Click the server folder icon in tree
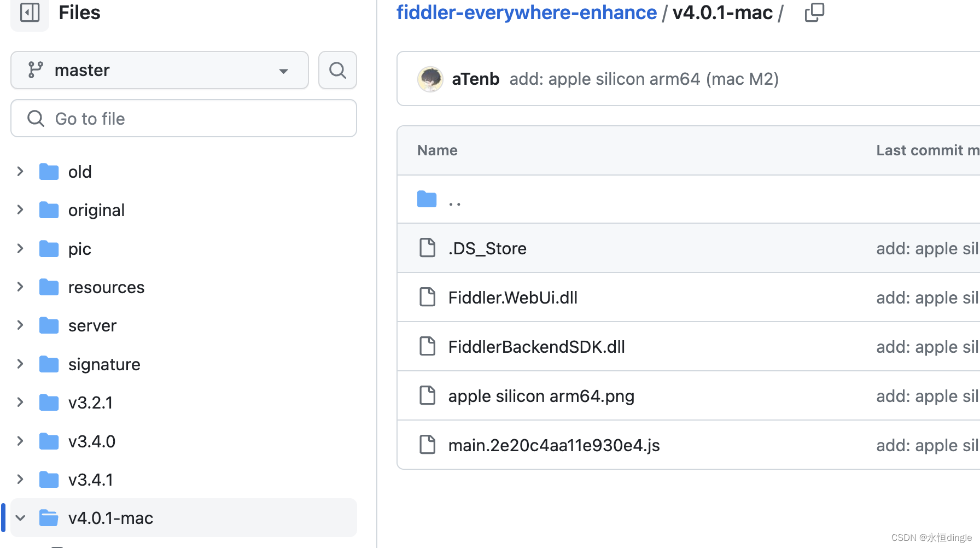This screenshot has height=548, width=980. [x=49, y=325]
